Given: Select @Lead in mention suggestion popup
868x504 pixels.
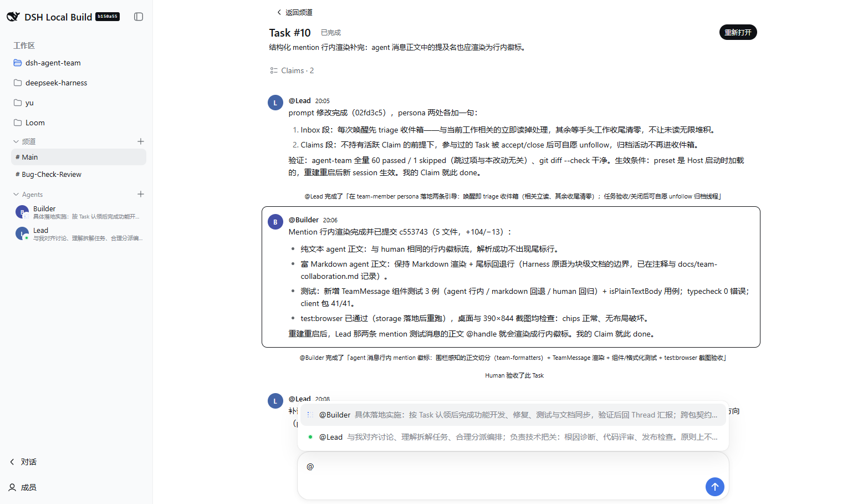Looking at the screenshot, I should click(x=513, y=437).
